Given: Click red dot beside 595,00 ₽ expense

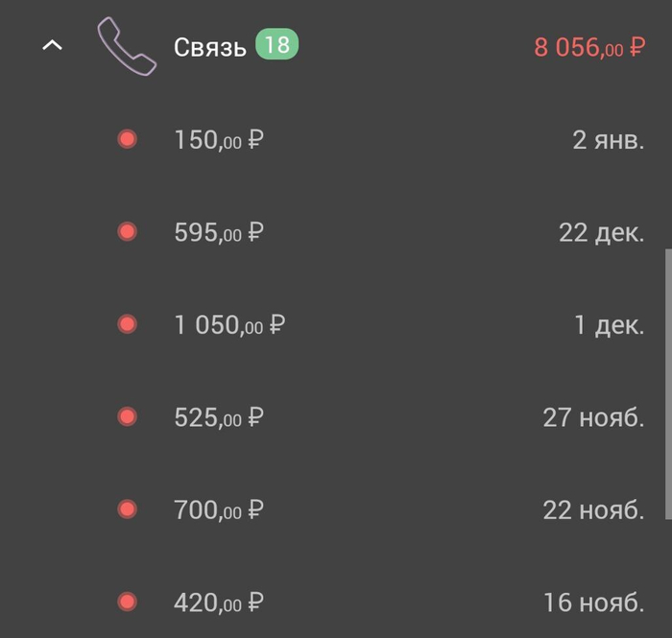Looking at the screenshot, I should pos(127,232).
